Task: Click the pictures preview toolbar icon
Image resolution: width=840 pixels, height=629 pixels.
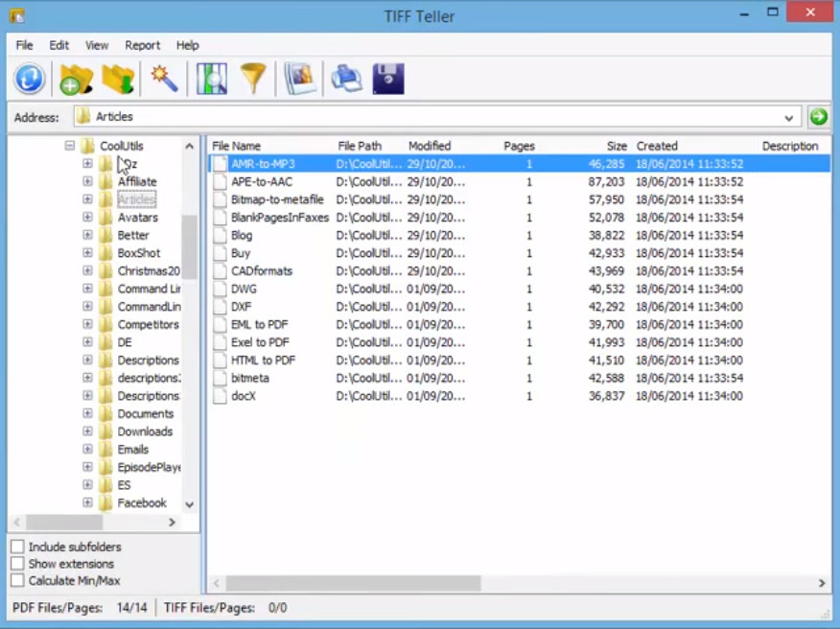Action: [x=300, y=79]
